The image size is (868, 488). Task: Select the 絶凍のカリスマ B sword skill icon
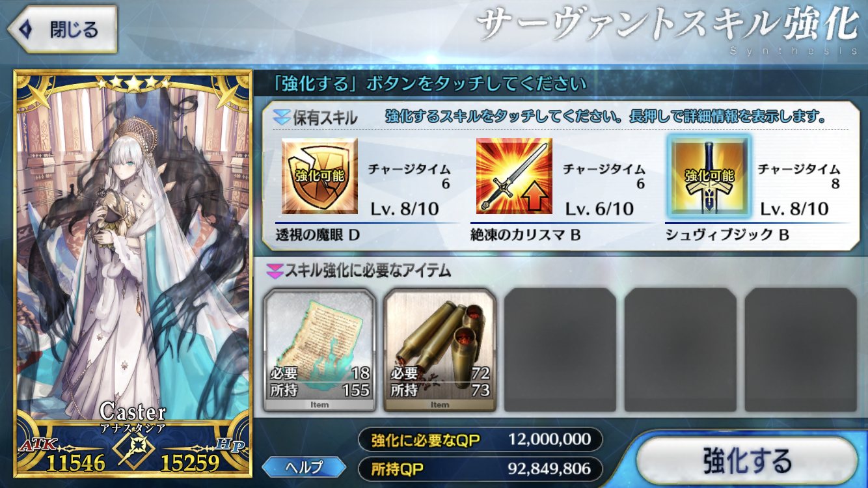click(x=514, y=176)
